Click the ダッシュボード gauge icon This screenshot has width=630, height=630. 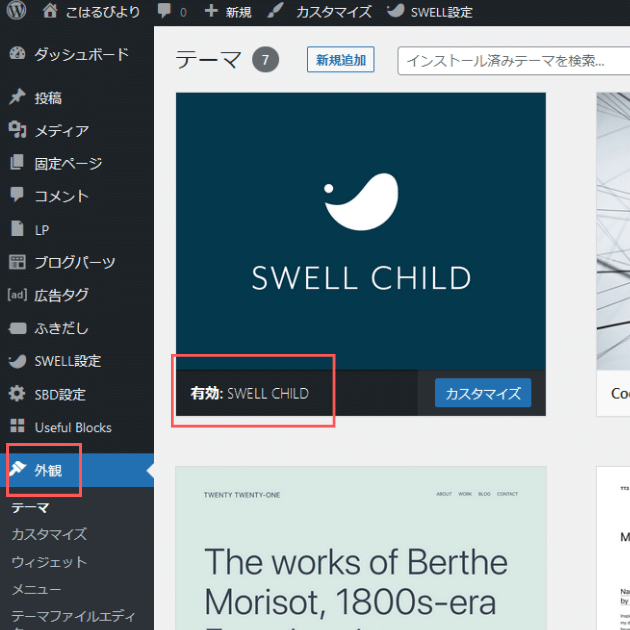pos(17,53)
